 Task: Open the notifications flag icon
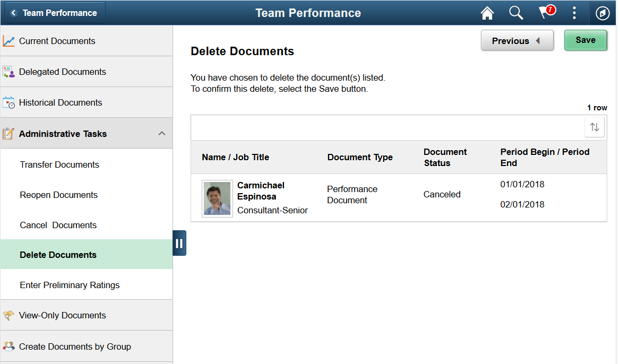click(x=547, y=12)
